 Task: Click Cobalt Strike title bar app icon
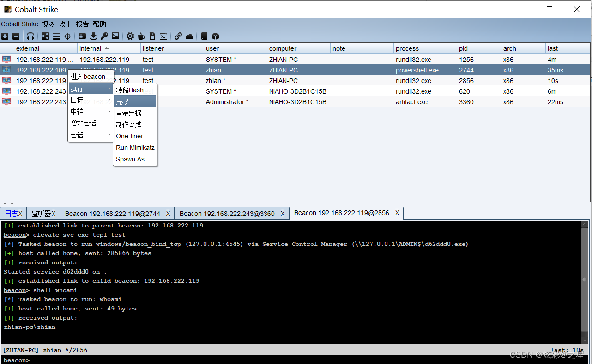(x=8, y=9)
